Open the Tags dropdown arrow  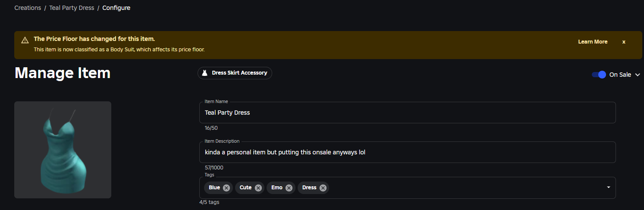(x=609, y=187)
